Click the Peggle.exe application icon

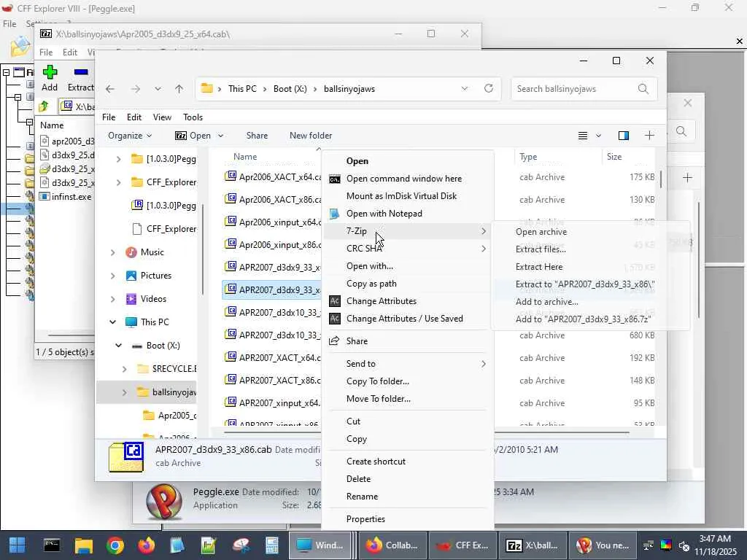(164, 502)
